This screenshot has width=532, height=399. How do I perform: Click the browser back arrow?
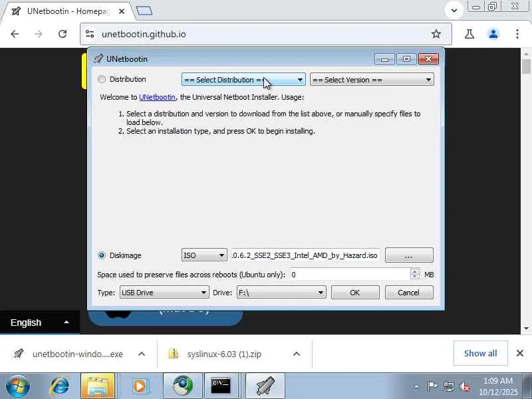(15, 34)
